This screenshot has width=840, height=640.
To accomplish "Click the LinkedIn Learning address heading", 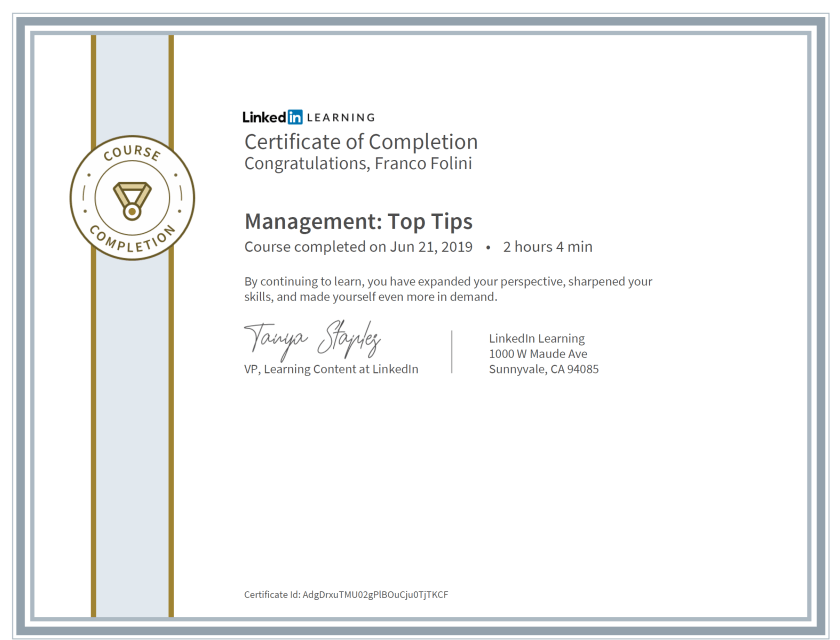I will pos(537,338).
